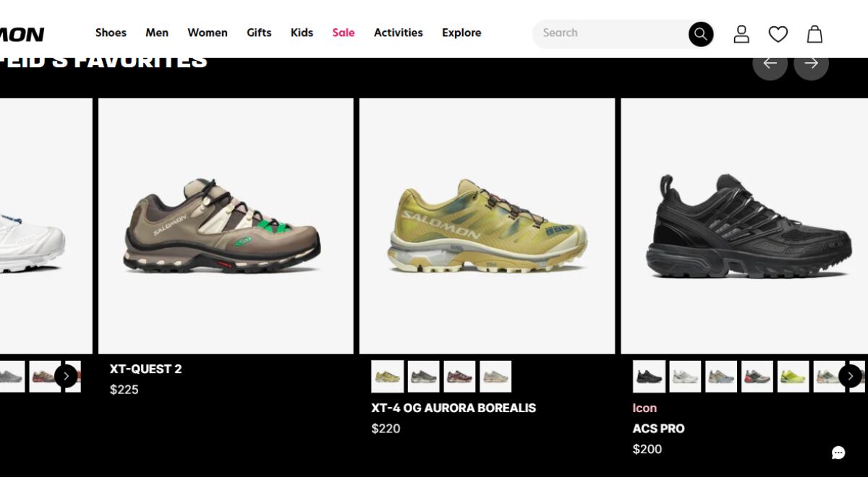Open the chat support bubble

838,453
